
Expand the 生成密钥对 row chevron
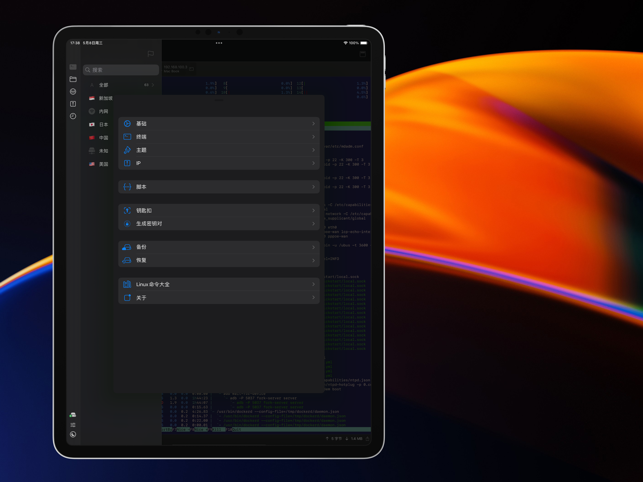pos(313,224)
